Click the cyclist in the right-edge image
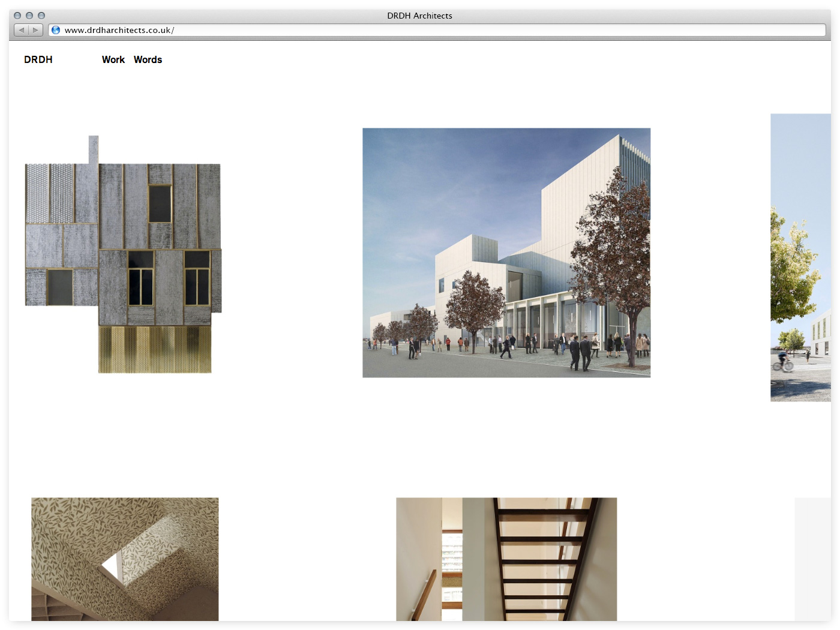 [x=782, y=360]
